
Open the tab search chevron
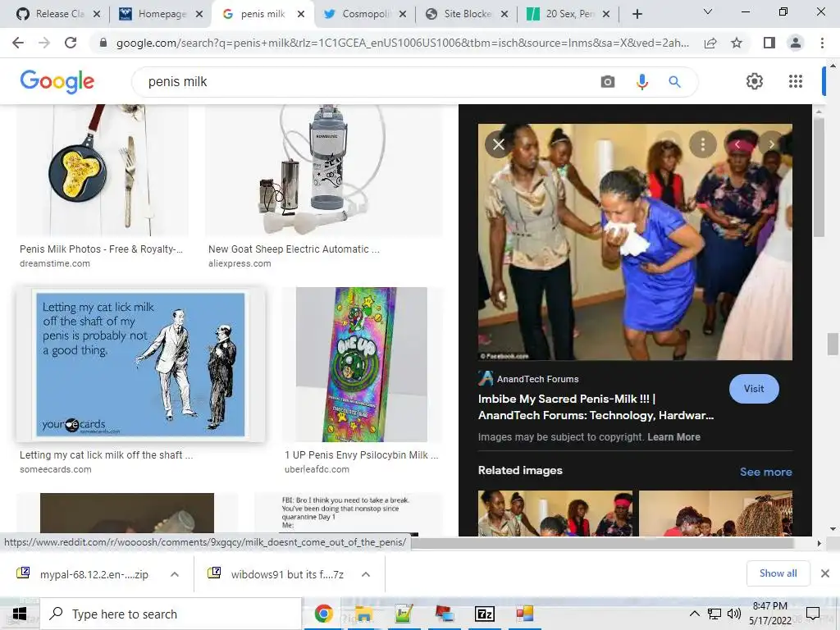pos(708,11)
